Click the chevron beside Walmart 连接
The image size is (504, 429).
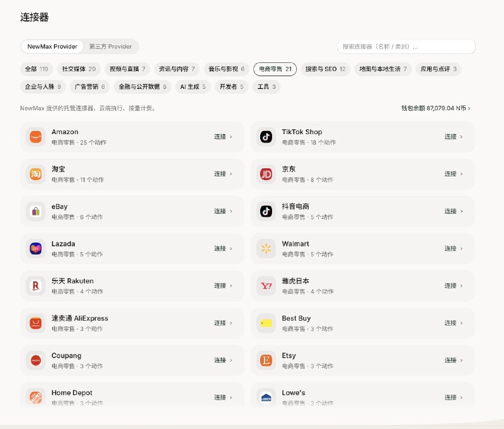click(461, 249)
